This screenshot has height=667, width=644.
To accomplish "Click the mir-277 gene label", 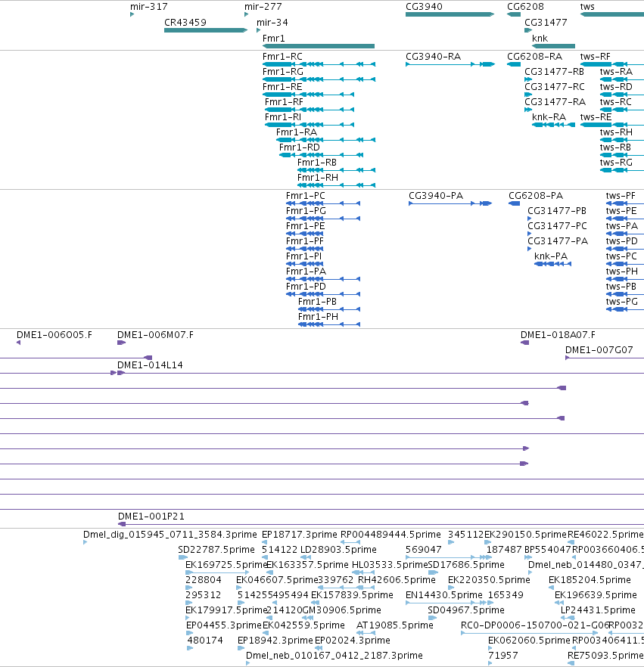I will pos(263,7).
